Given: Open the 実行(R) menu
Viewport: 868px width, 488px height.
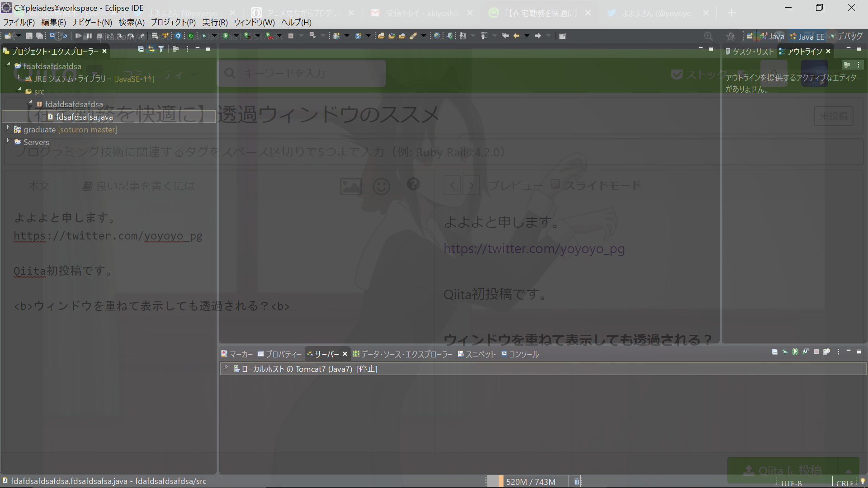Looking at the screenshot, I should tap(215, 22).
